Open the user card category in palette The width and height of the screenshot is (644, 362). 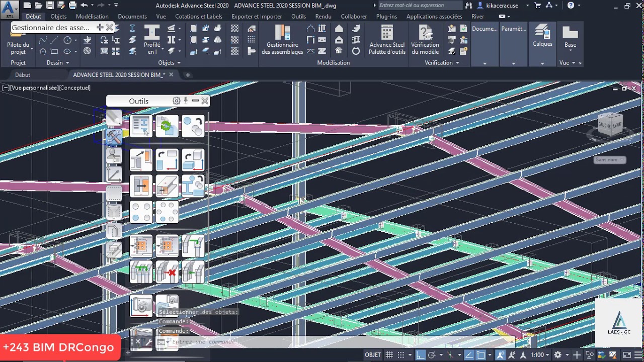[x=114, y=155]
